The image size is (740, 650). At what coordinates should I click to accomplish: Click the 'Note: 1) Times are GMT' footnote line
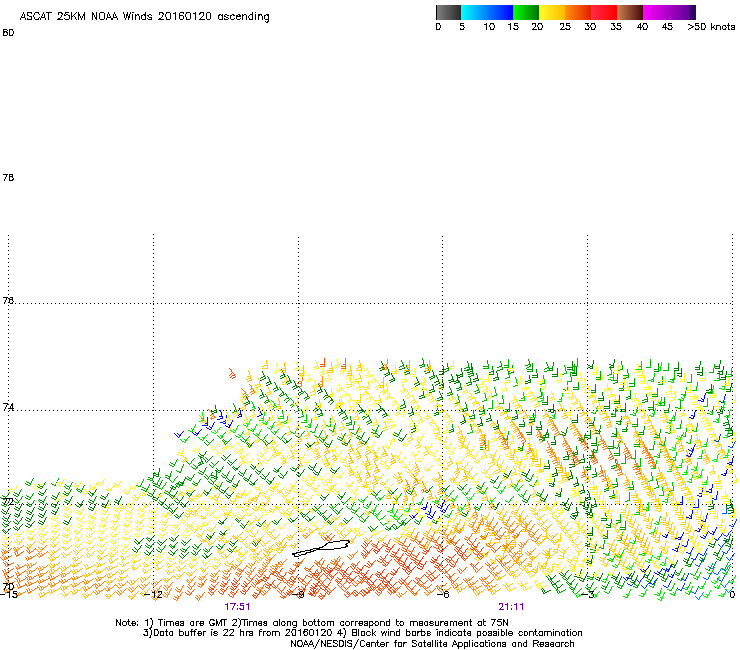(312, 623)
